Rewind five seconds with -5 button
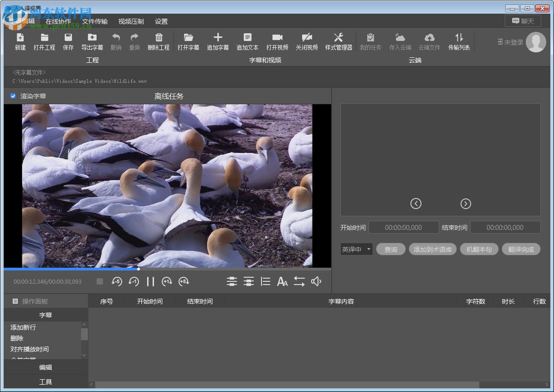This screenshot has width=554, height=392. coord(117,282)
